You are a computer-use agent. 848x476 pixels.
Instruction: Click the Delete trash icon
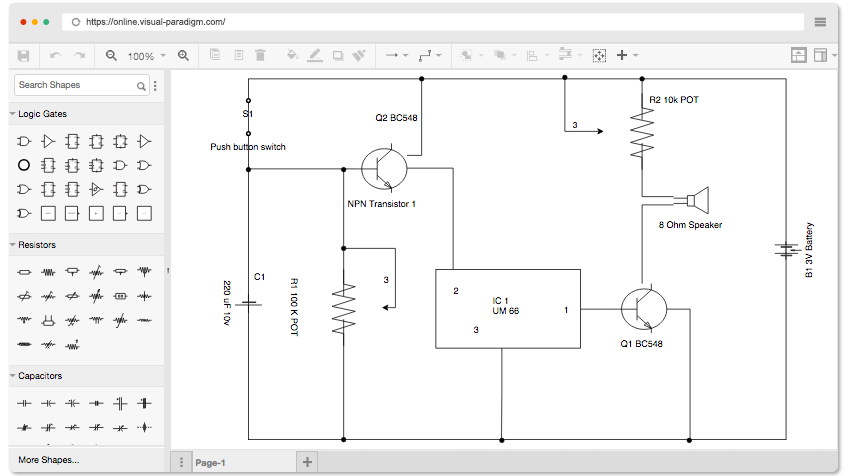click(x=260, y=55)
